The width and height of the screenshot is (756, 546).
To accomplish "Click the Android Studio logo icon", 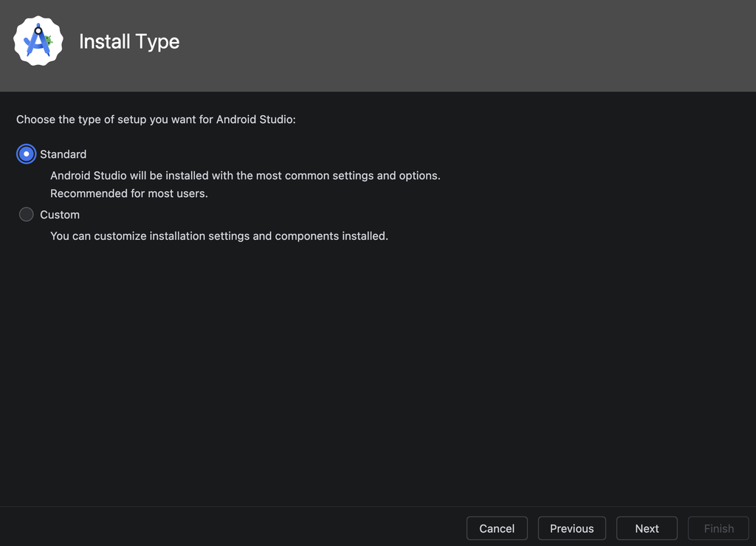I will [38, 41].
